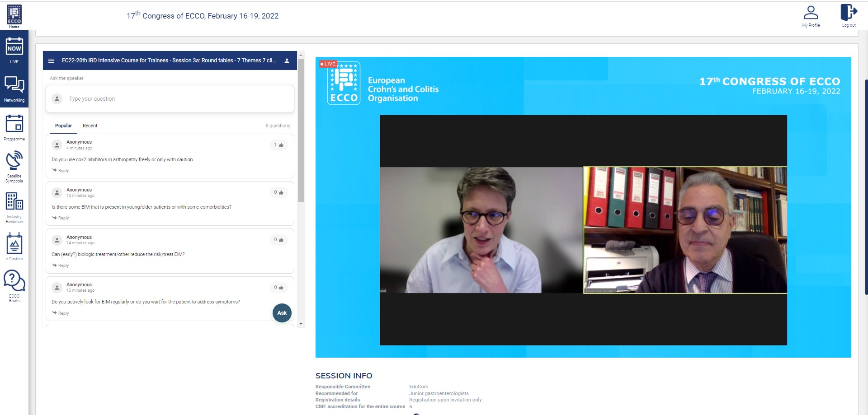This screenshot has height=415, width=868.
Task: Open the NOW Live section
Action: [14, 50]
